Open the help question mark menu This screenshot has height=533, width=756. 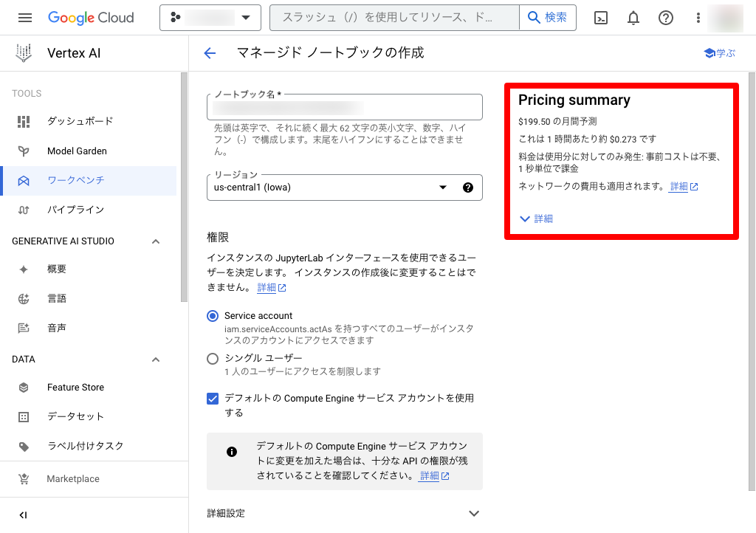[666, 18]
